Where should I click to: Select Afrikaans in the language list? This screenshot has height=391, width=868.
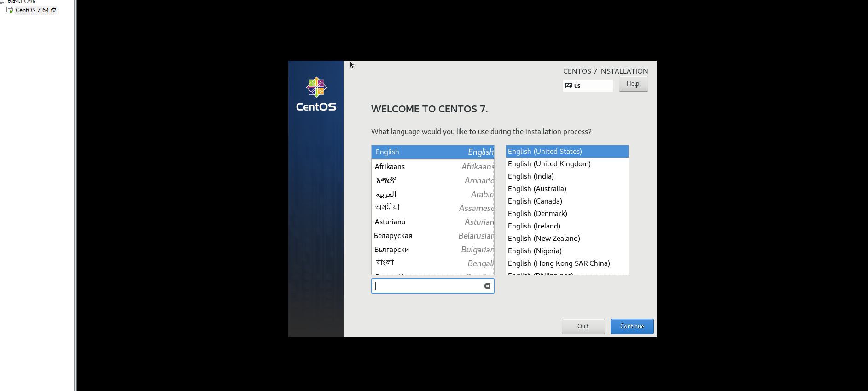432,166
